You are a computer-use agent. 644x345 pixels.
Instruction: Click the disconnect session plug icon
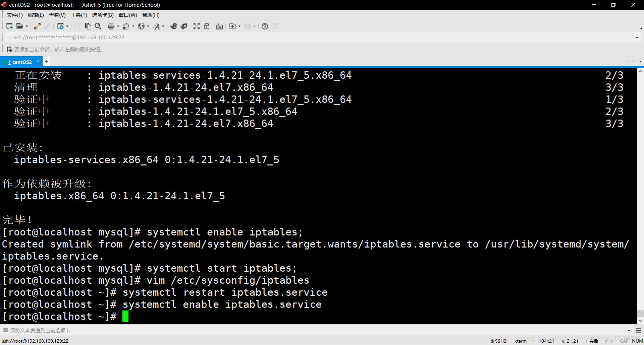point(37,26)
